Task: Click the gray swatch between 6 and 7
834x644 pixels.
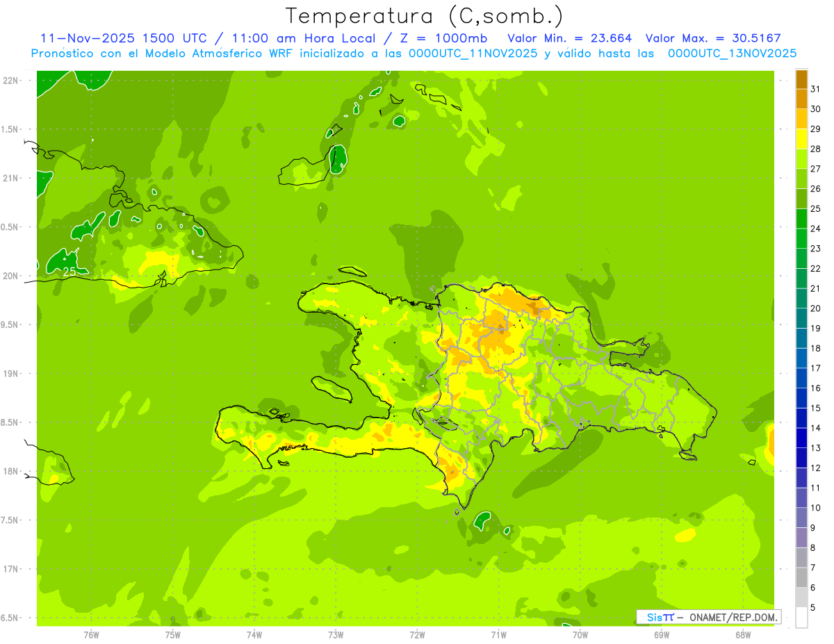Action: coord(802,577)
